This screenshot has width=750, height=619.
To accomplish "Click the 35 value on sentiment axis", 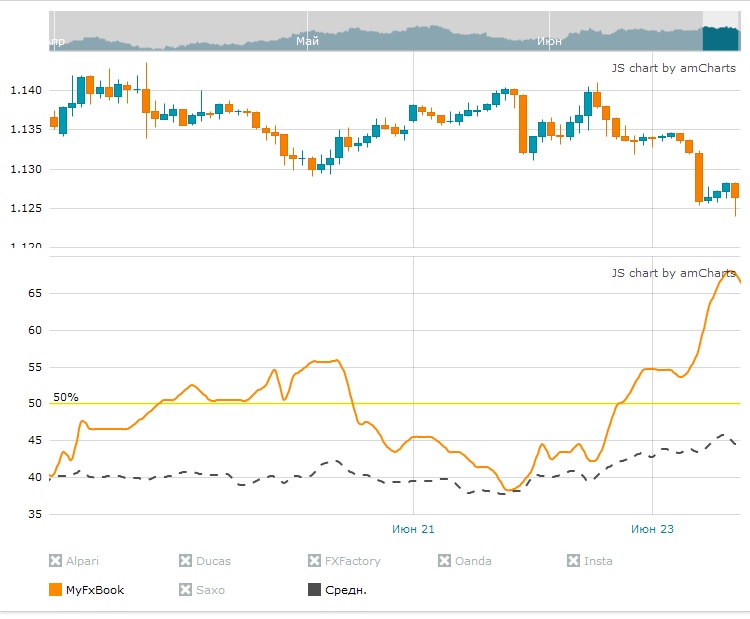I will pyautogui.click(x=35, y=514).
